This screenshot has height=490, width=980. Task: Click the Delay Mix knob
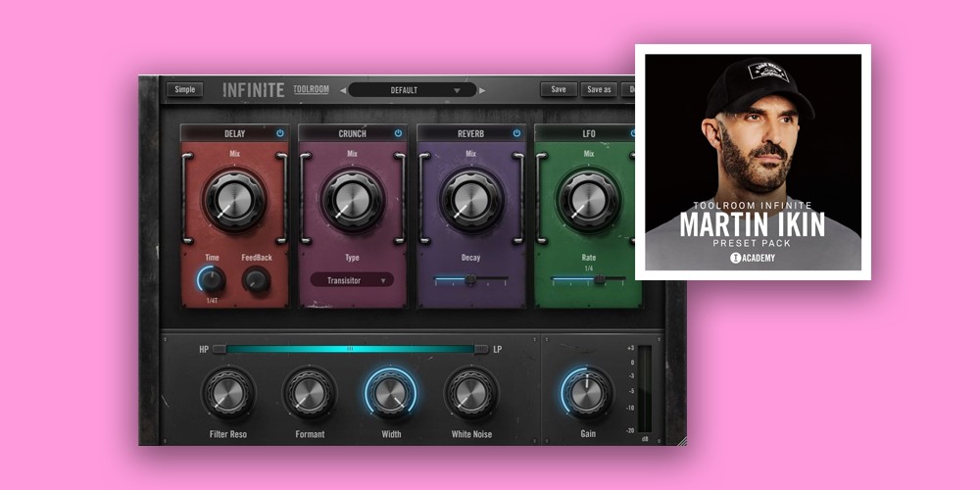point(234,200)
